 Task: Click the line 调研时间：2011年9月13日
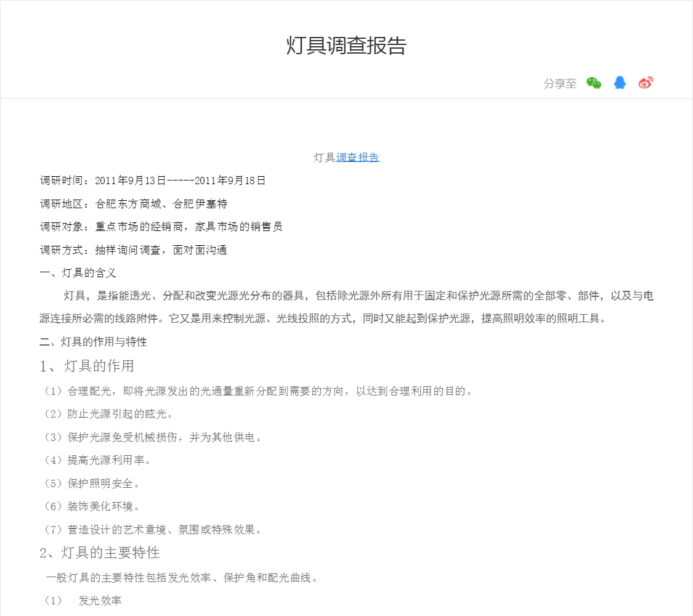point(153,180)
